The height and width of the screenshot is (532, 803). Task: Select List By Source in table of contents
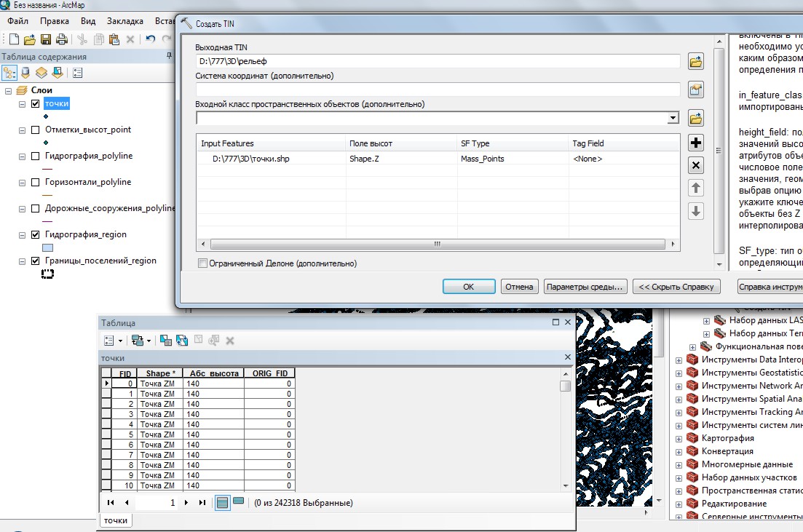(25, 73)
